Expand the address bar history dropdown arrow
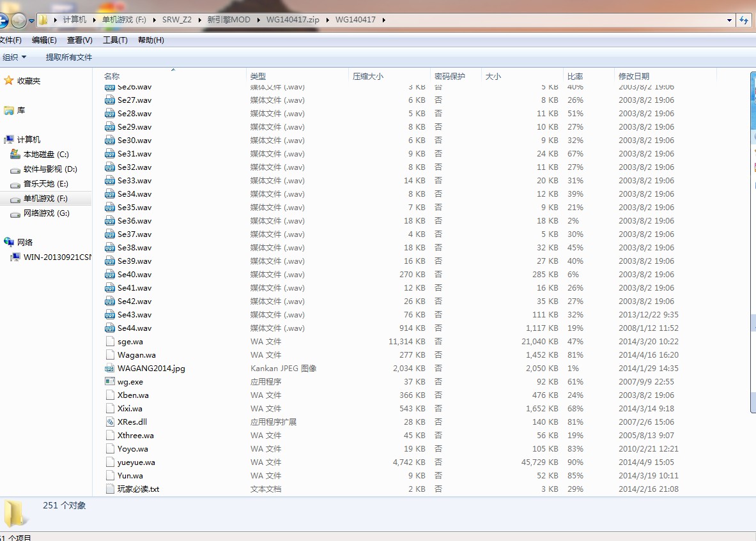The width and height of the screenshot is (756, 541). click(729, 20)
